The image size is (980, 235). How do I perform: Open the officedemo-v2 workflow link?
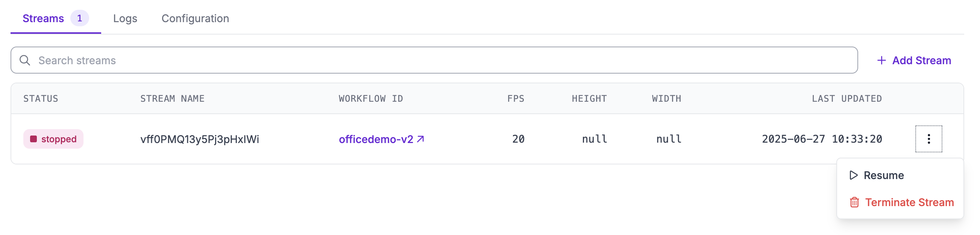(375, 139)
